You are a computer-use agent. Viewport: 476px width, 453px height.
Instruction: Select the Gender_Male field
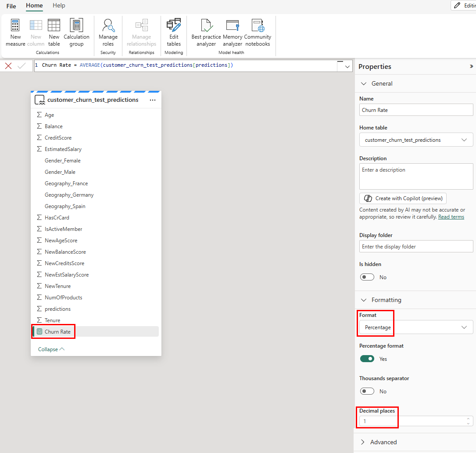[x=60, y=172]
